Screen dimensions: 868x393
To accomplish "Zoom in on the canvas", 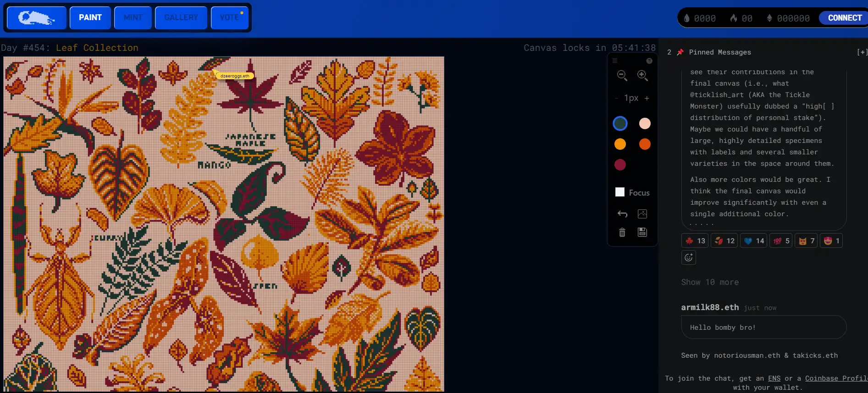I will (x=642, y=75).
